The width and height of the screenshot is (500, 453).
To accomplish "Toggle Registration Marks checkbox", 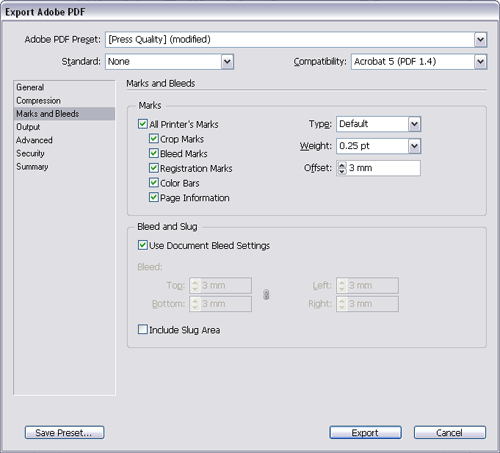I will [153, 168].
